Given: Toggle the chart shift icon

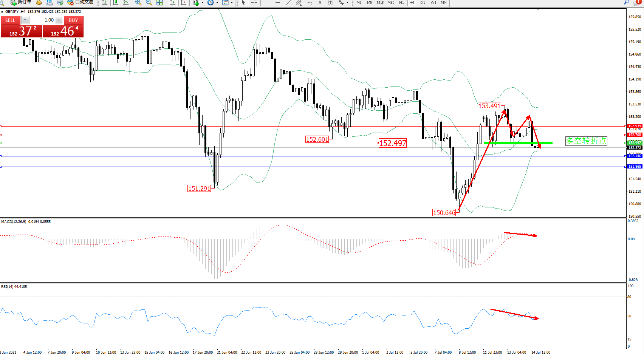Looking at the screenshot, I should [x=184, y=3].
